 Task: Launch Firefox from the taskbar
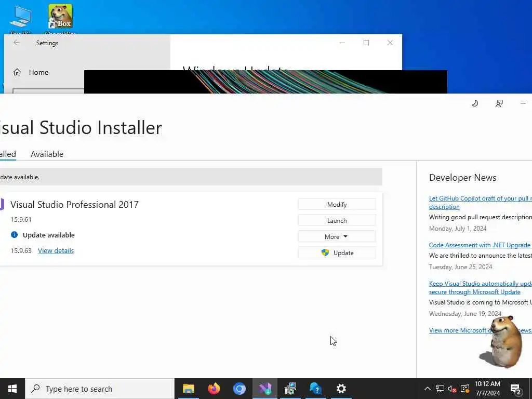click(214, 389)
